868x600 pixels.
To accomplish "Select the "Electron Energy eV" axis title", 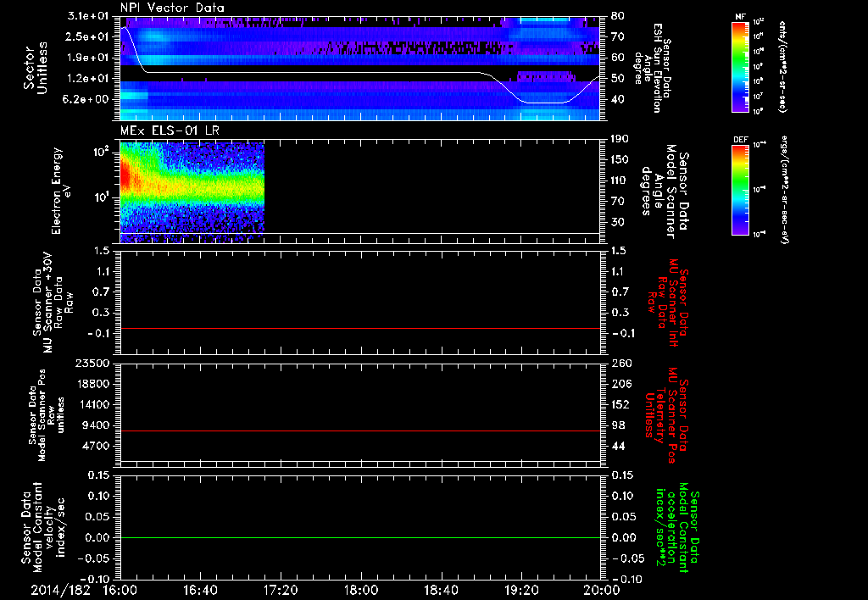I will click(61, 191).
